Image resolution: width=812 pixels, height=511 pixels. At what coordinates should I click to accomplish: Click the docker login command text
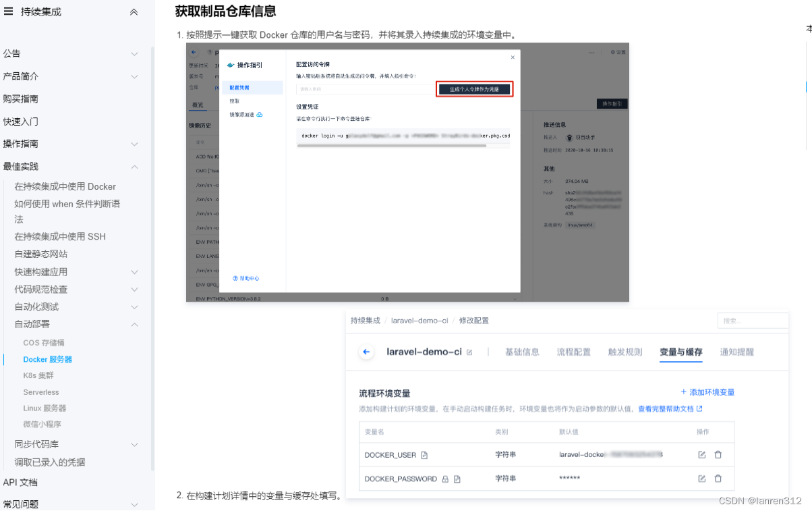click(x=405, y=135)
